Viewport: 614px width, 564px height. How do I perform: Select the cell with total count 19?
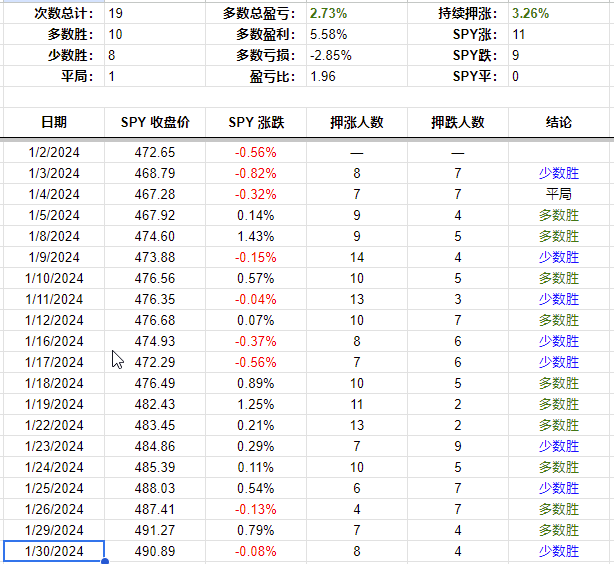(x=155, y=13)
